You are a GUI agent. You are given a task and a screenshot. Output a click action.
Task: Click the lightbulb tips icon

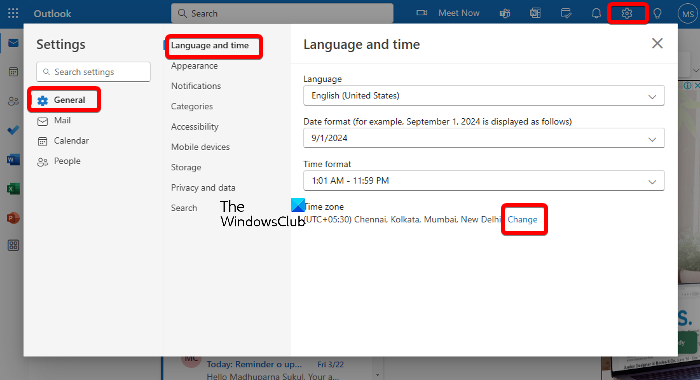tap(657, 13)
